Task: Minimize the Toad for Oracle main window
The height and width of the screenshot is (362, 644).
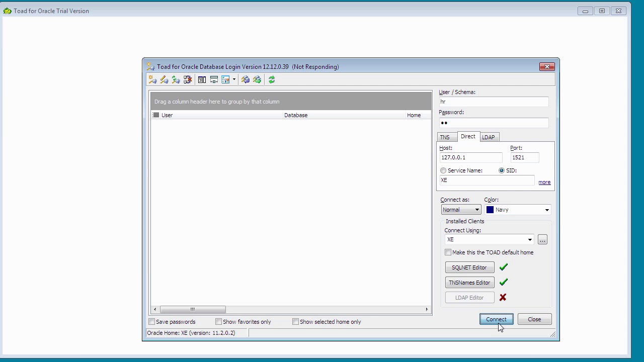Action: tap(586, 11)
